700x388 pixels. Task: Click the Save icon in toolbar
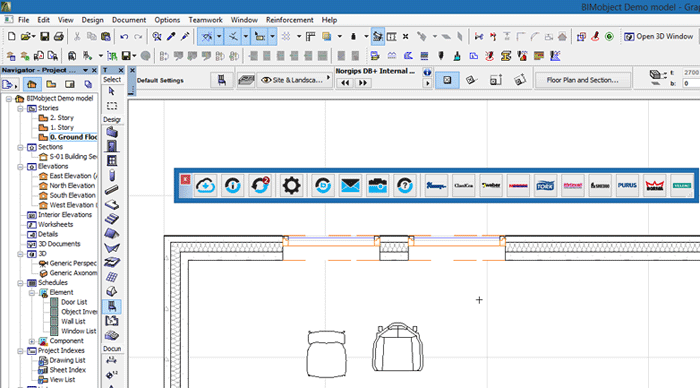tap(45, 36)
